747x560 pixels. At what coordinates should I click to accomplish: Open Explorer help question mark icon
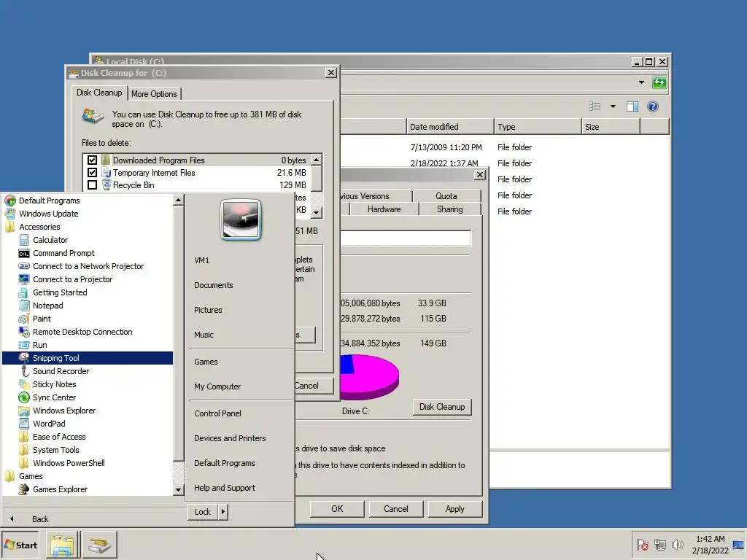click(x=653, y=106)
